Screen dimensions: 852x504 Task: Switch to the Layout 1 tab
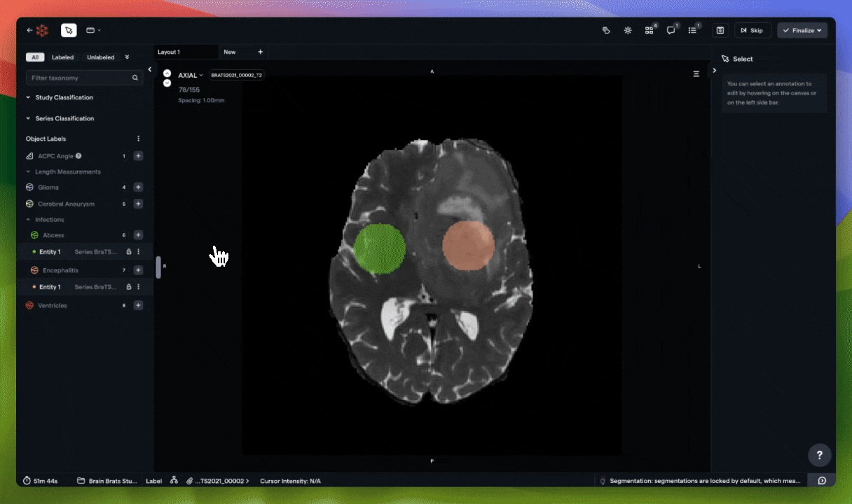[169, 52]
